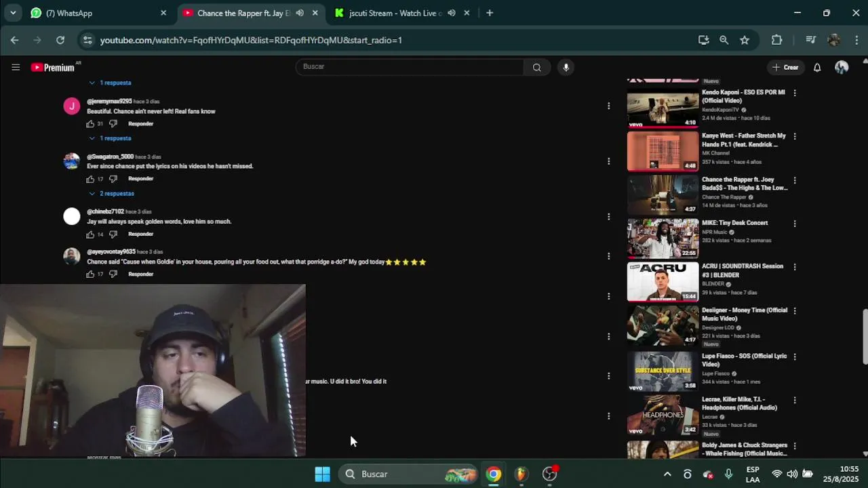The width and height of the screenshot is (868, 488).
Task: Open Chrome extensions puzzle icon
Action: (x=777, y=40)
